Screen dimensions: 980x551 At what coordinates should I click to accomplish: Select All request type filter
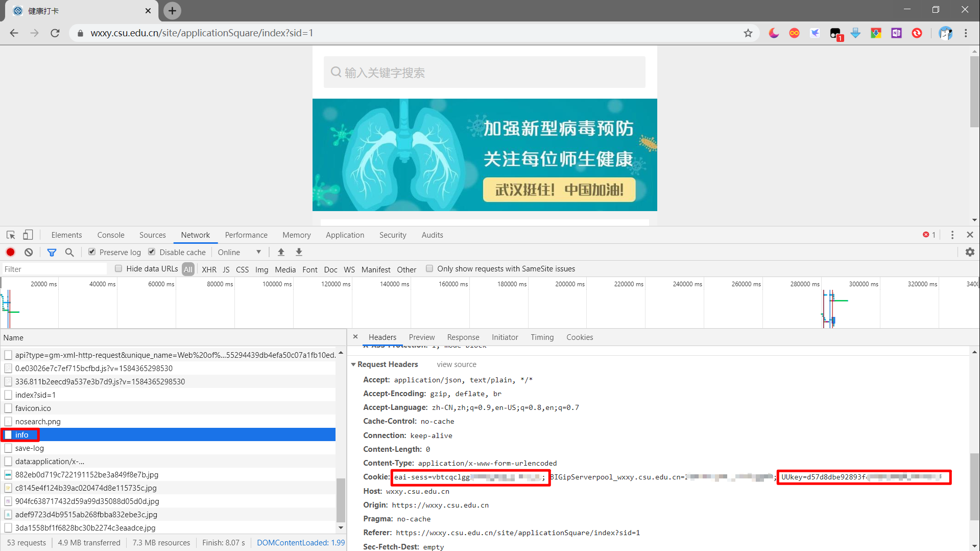[188, 269]
